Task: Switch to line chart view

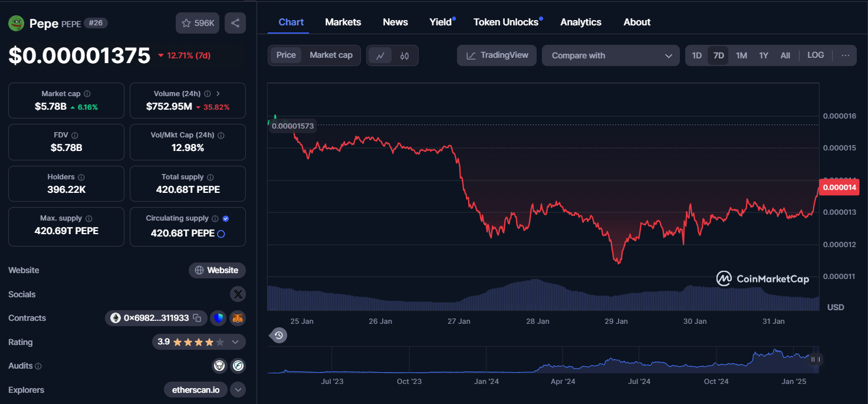Action: (380, 55)
